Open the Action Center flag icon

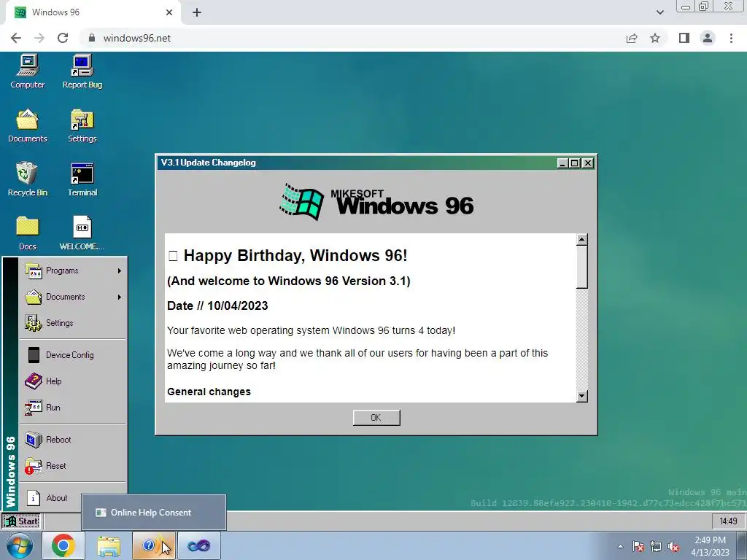[638, 547]
